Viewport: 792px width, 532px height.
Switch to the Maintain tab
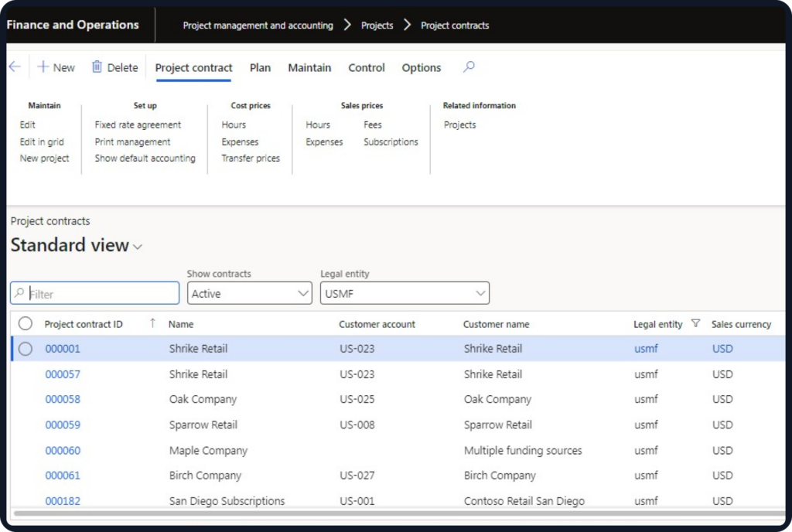(x=309, y=67)
